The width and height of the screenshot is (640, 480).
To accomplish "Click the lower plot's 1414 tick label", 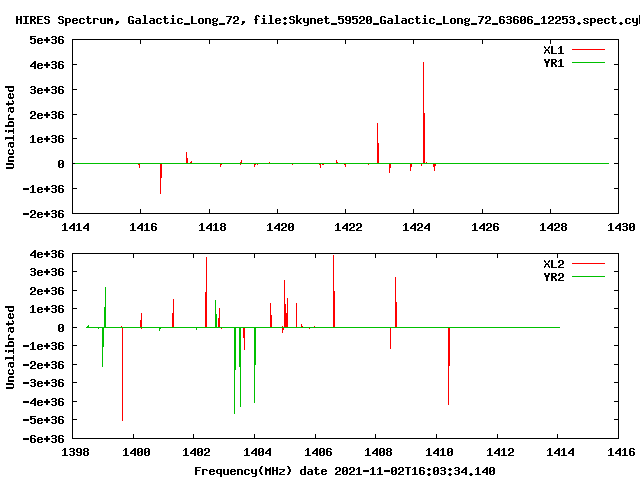I will click(560, 452).
